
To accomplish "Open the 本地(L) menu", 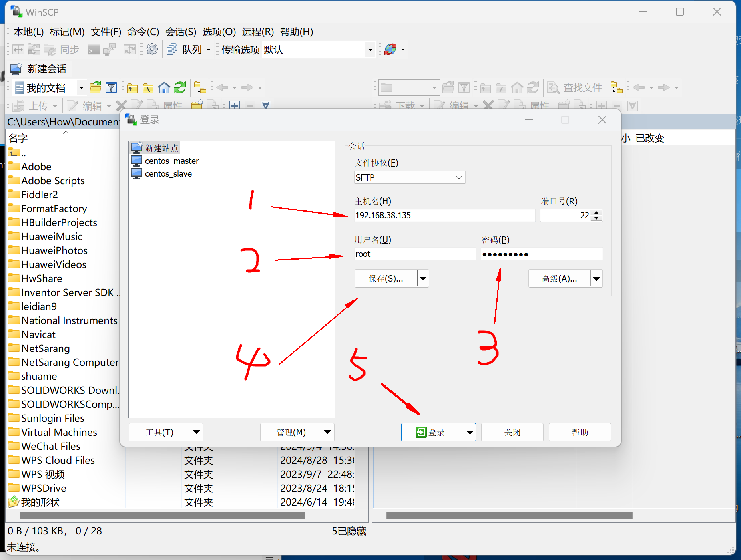I will point(28,32).
